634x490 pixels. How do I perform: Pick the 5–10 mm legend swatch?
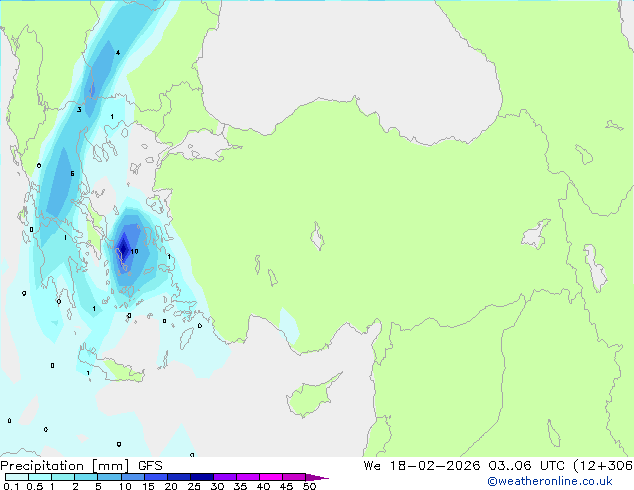109,477
